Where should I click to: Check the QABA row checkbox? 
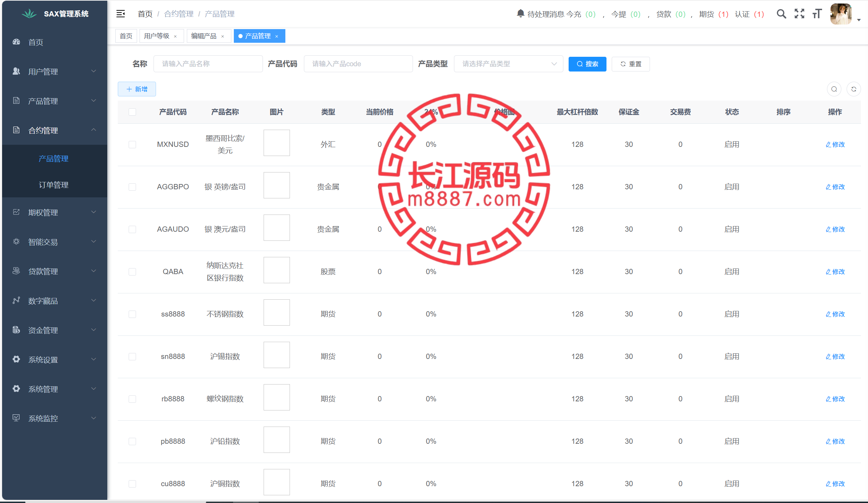point(132,272)
